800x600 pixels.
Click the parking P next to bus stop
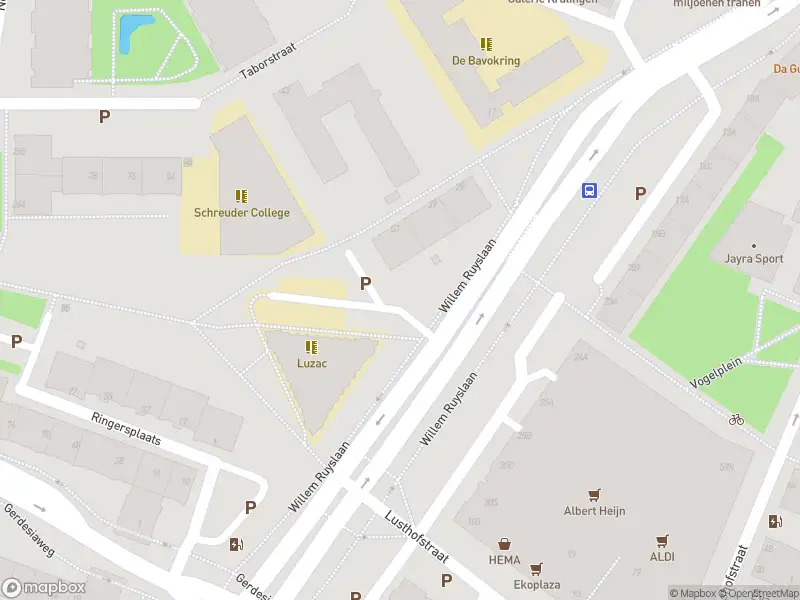(640, 194)
